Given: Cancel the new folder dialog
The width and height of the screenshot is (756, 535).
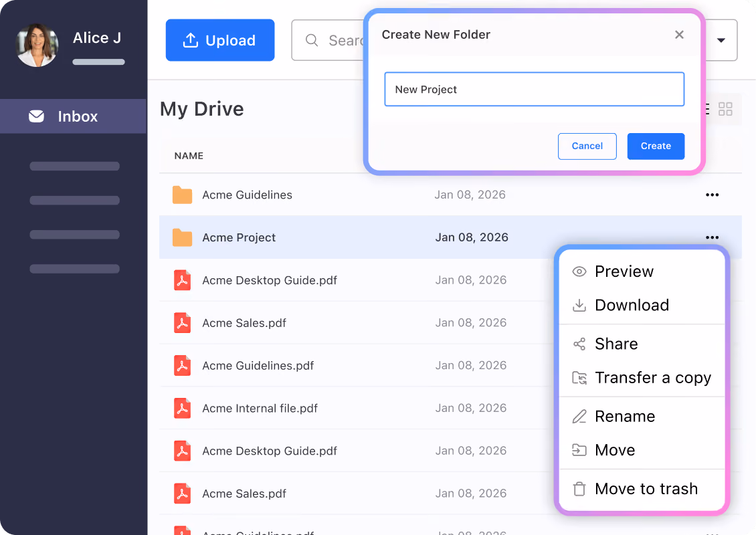Looking at the screenshot, I should tap(587, 146).
